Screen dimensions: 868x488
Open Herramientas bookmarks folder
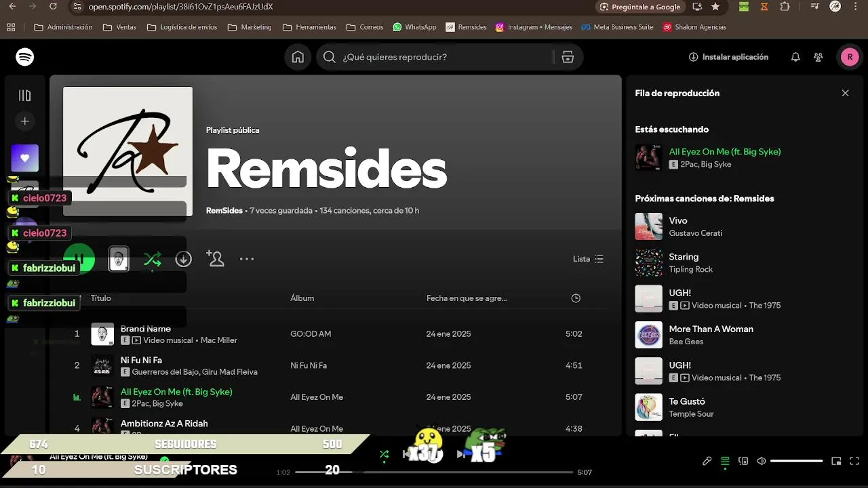click(309, 27)
